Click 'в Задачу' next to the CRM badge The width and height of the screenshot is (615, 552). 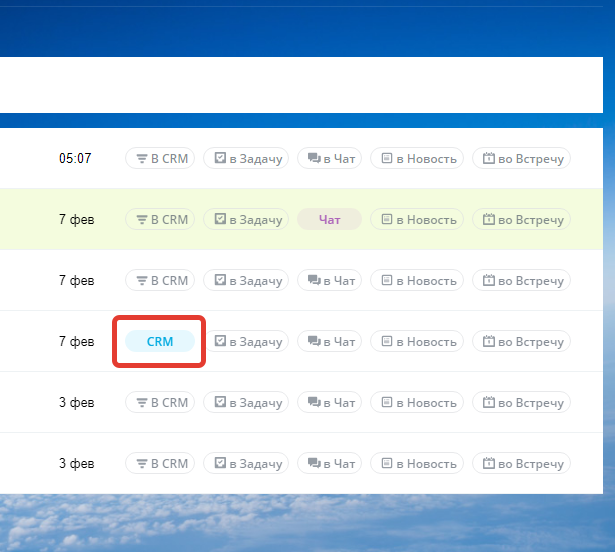click(247, 341)
